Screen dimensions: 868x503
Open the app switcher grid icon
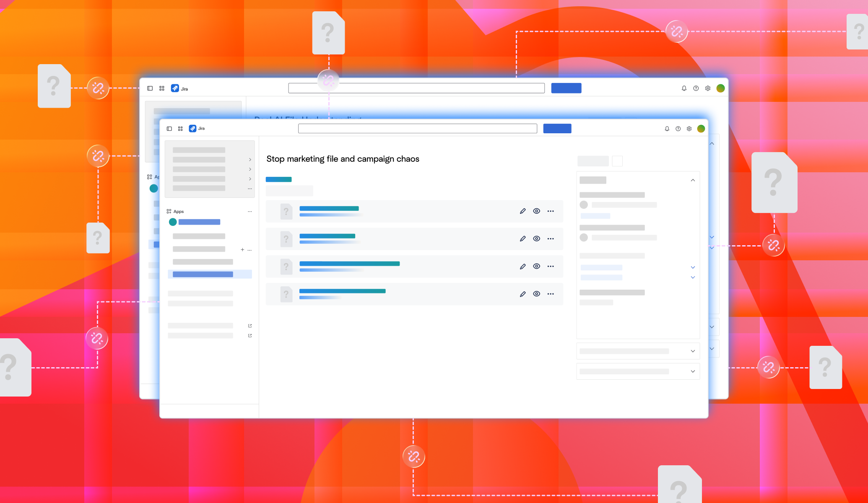click(180, 129)
